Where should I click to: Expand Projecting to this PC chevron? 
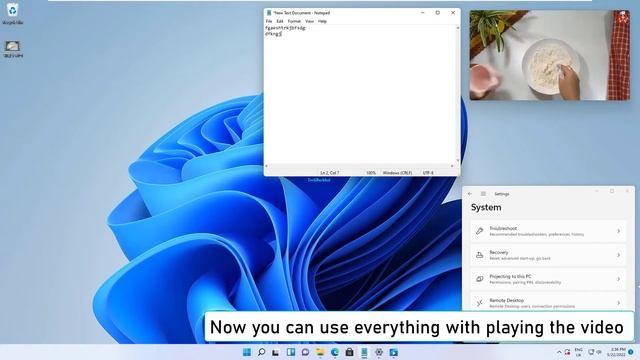point(619,279)
